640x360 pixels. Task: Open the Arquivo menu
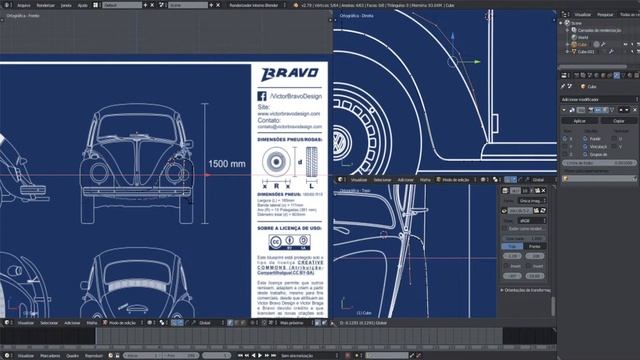[x=24, y=5]
